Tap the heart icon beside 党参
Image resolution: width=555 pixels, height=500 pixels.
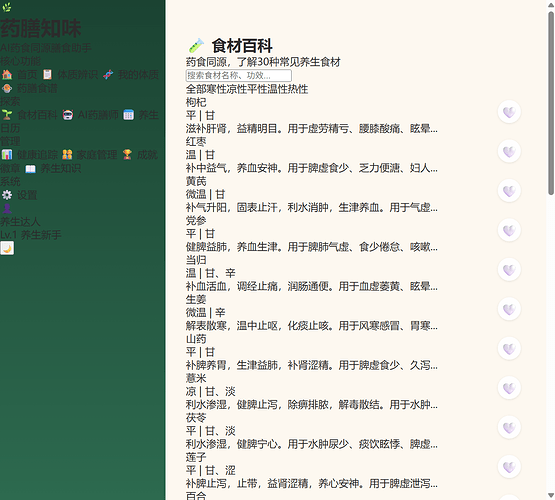509,230
